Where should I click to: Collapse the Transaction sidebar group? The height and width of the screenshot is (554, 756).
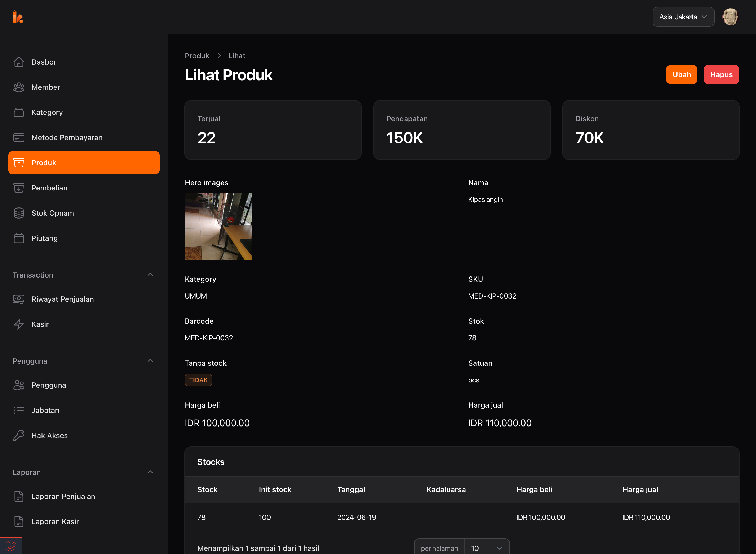pyautogui.click(x=150, y=275)
